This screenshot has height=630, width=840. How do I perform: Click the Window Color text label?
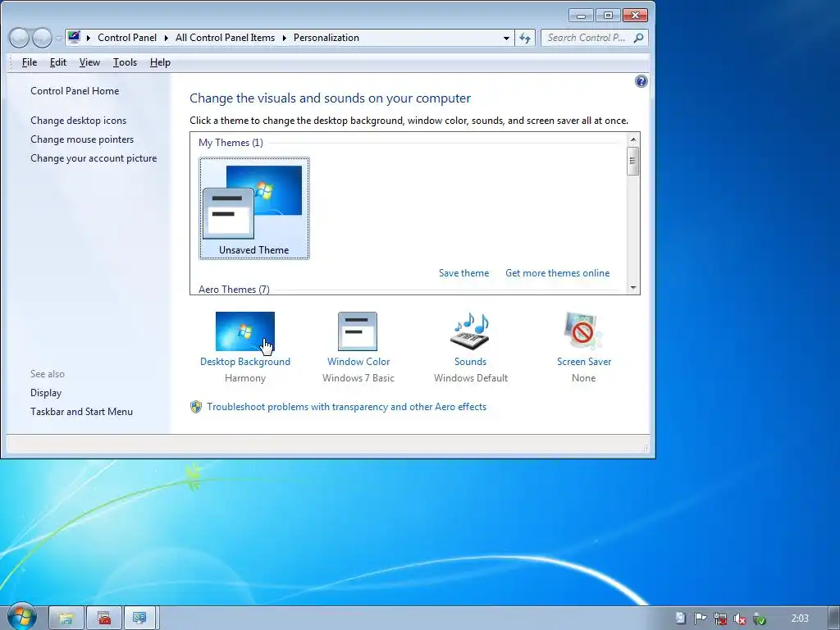point(358,362)
